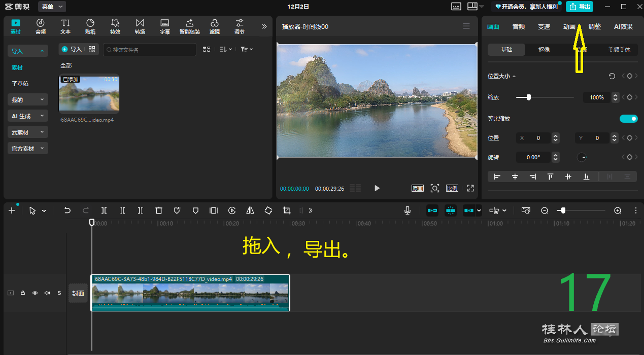Split the clip at the playhead
Image resolution: width=644 pixels, height=355 pixels.
pyautogui.click(x=104, y=210)
